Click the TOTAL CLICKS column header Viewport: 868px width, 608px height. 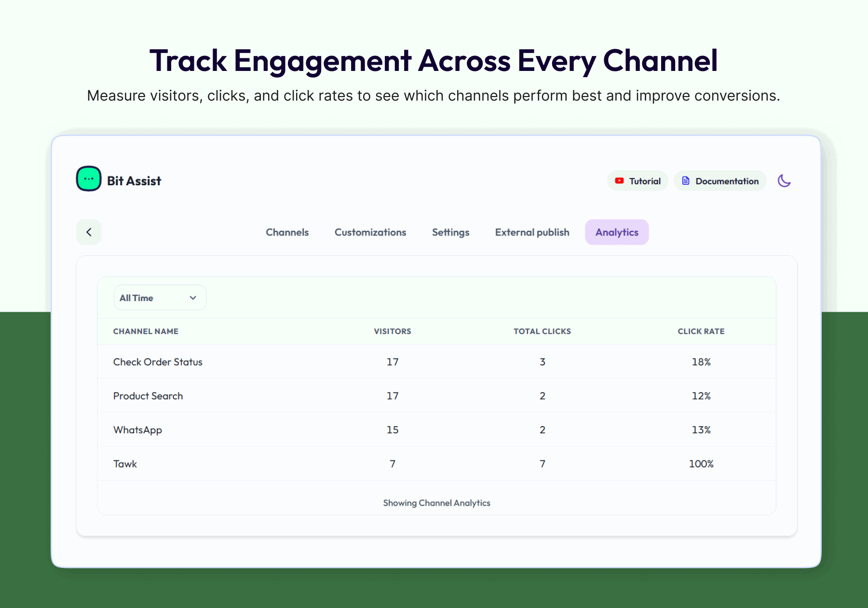click(542, 332)
